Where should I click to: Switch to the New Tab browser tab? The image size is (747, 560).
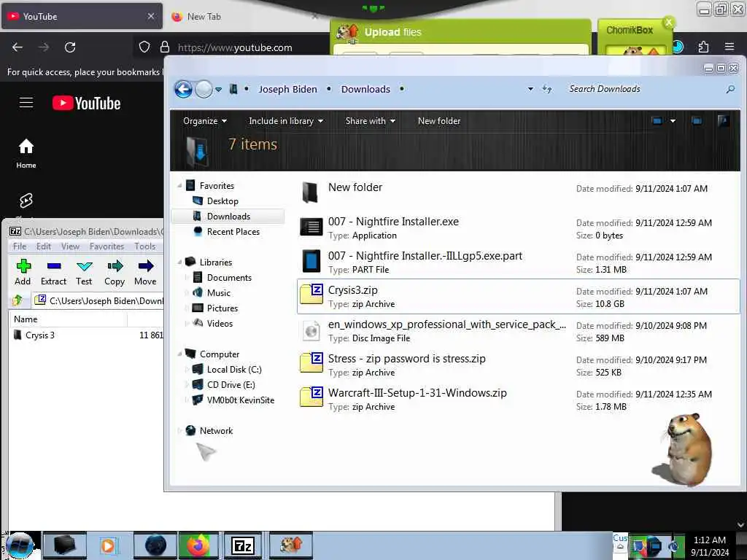[x=243, y=16]
